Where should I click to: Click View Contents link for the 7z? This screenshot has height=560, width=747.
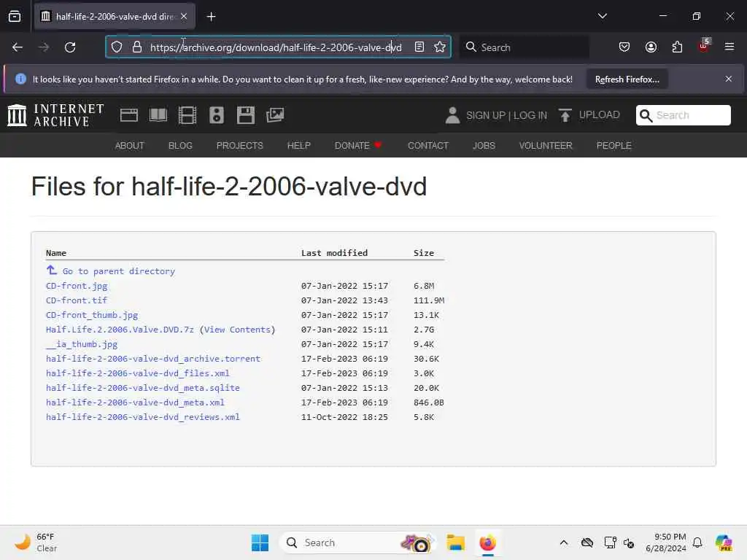pos(237,330)
